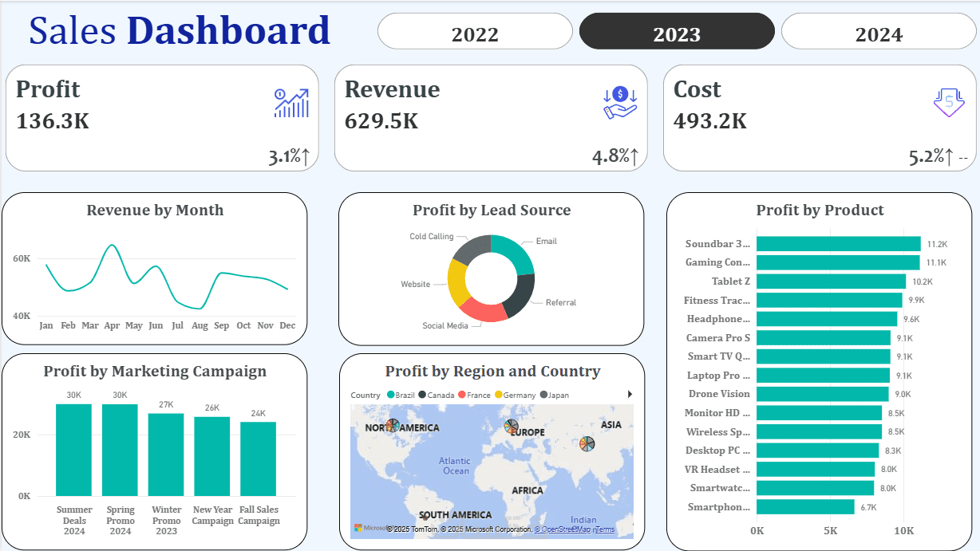This screenshot has width=980, height=551.
Task: Select the 2023 year filter
Action: tap(677, 31)
